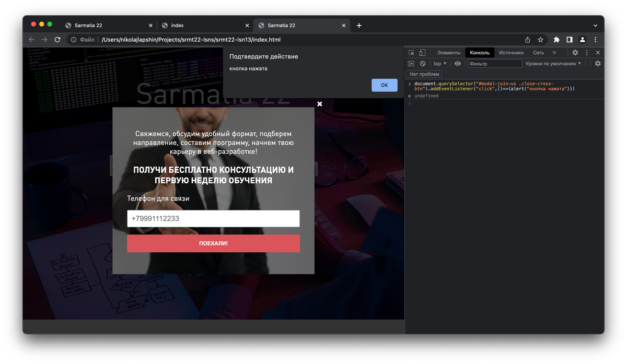
Task: Click the modal close cross icon
Action: tap(320, 104)
